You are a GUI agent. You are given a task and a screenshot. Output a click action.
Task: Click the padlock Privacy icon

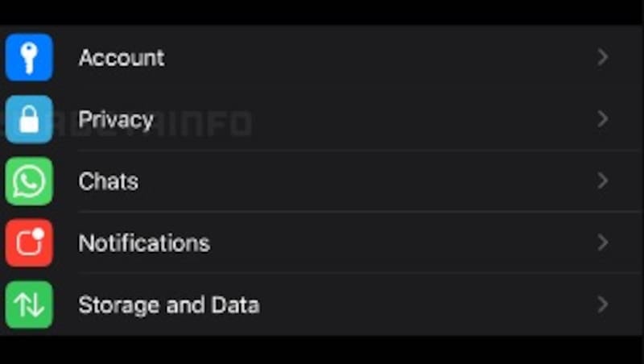pyautogui.click(x=29, y=119)
